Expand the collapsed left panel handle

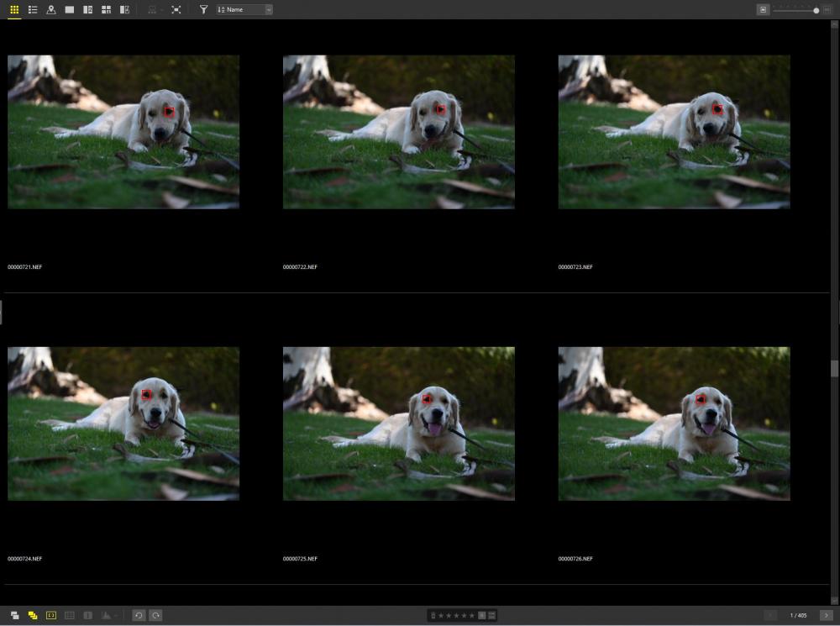pyautogui.click(x=1, y=313)
